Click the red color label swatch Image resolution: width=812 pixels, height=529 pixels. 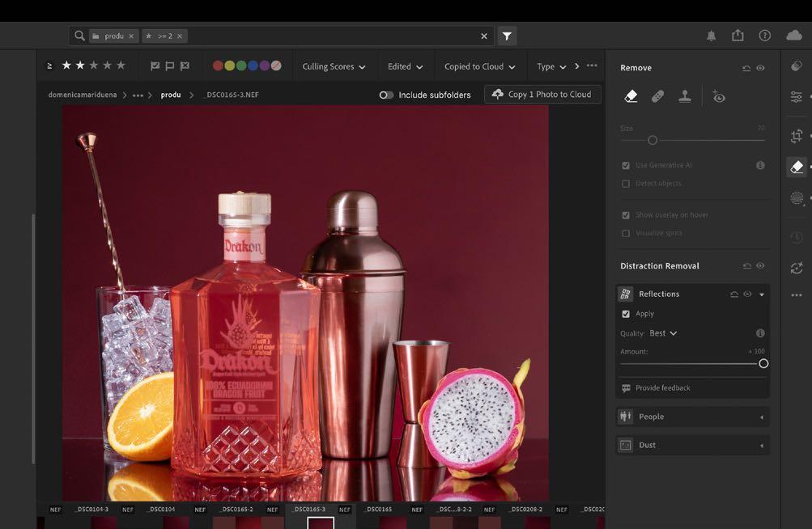(219, 66)
